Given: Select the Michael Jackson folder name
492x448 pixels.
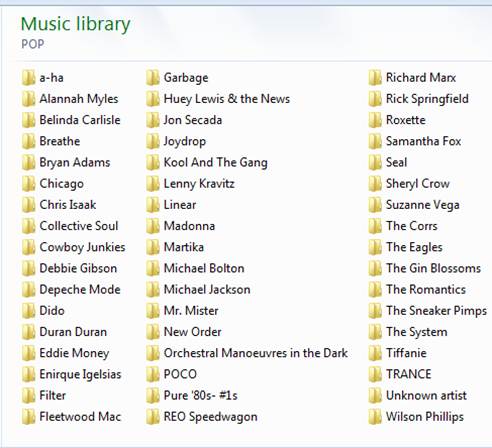Looking at the screenshot, I should tap(207, 289).
